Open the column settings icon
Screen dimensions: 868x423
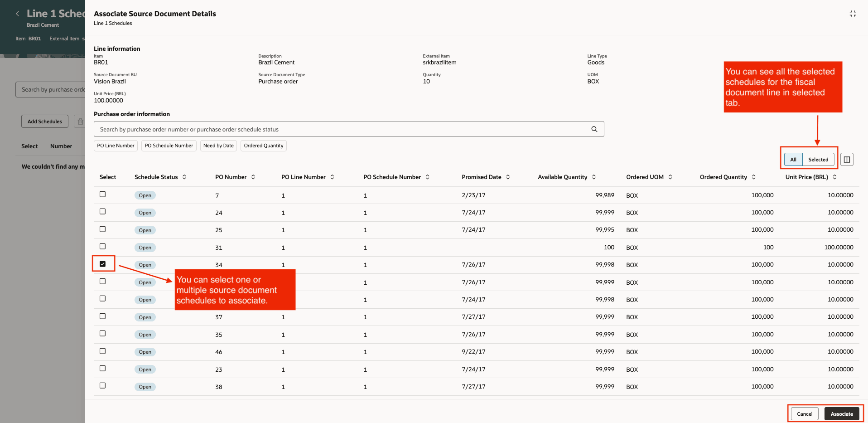click(847, 160)
